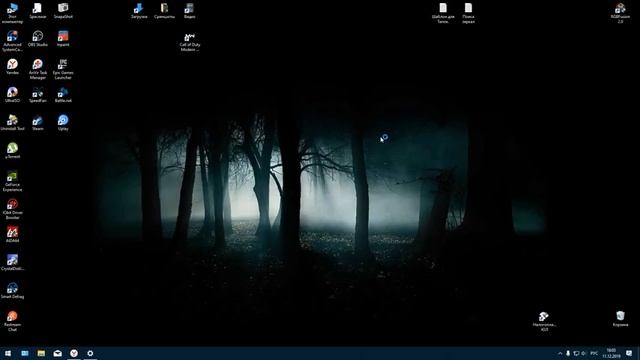Select the SpeedFan desktop shortcut
The height and width of the screenshot is (360, 640).
[x=38, y=95]
